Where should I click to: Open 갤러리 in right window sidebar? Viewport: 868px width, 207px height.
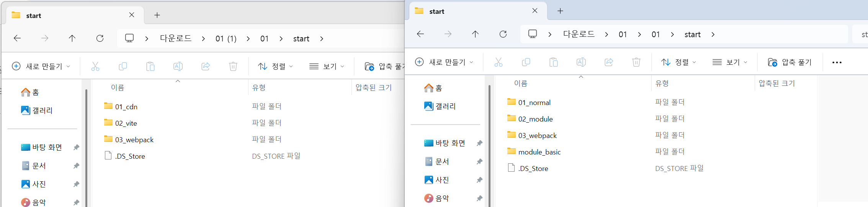[440, 106]
